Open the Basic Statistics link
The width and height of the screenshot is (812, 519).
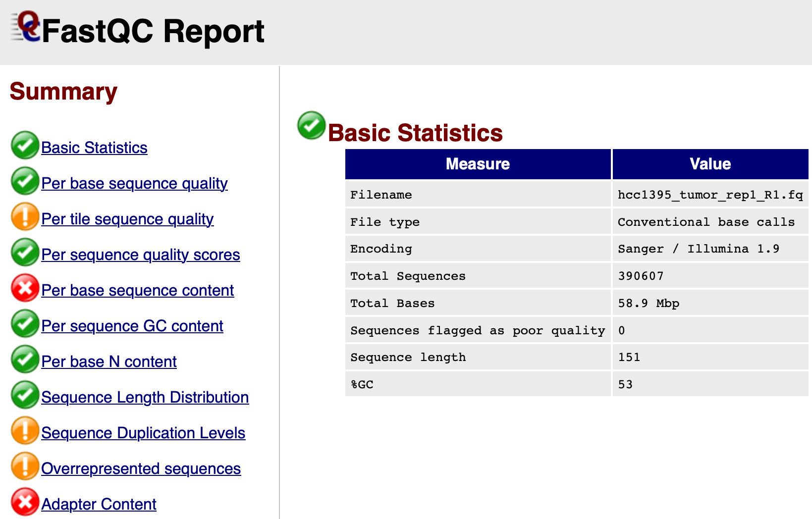coord(94,148)
